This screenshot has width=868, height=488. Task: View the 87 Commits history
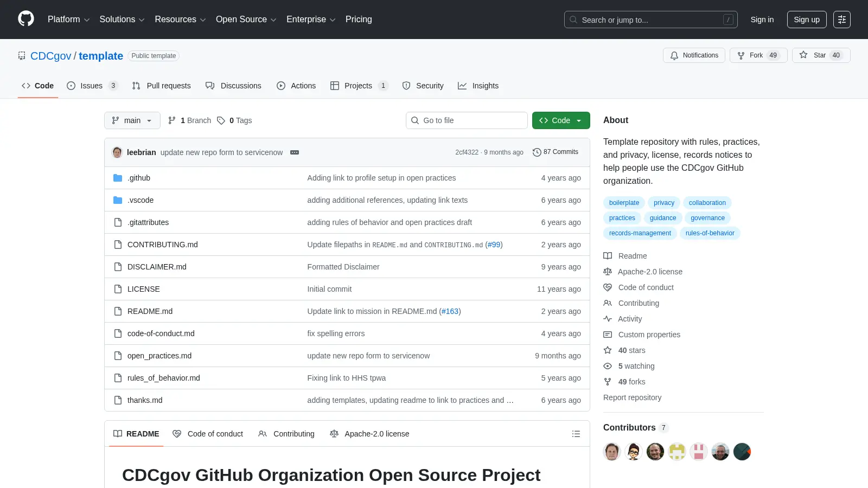pos(556,152)
